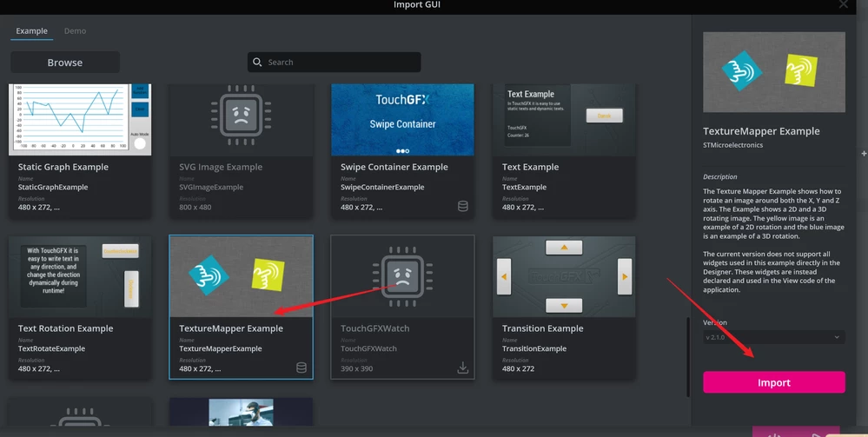Click the right arrow in Transition Example preview
This screenshot has width=868, height=437.
[625, 276]
